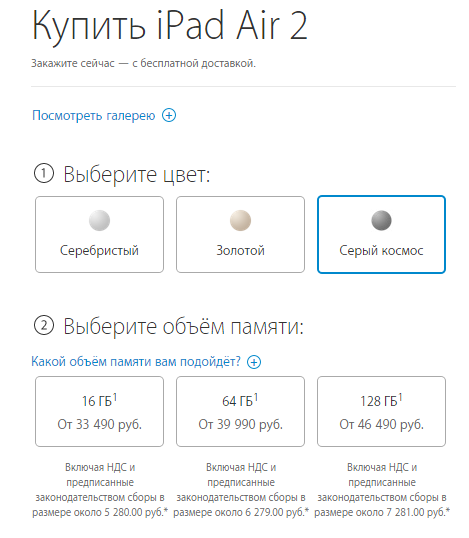Screen dimensions: 469x538
Task: Choose 16 ГБ storage option
Action: click(99, 412)
